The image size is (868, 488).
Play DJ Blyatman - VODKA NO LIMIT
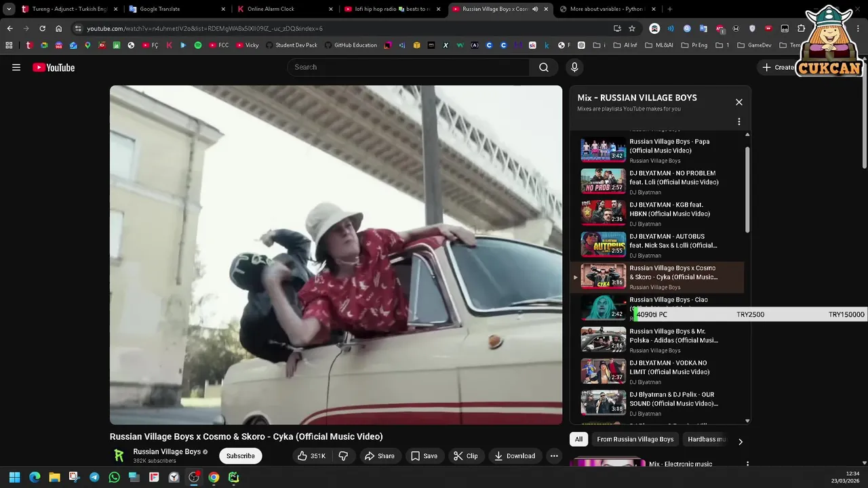(656, 371)
